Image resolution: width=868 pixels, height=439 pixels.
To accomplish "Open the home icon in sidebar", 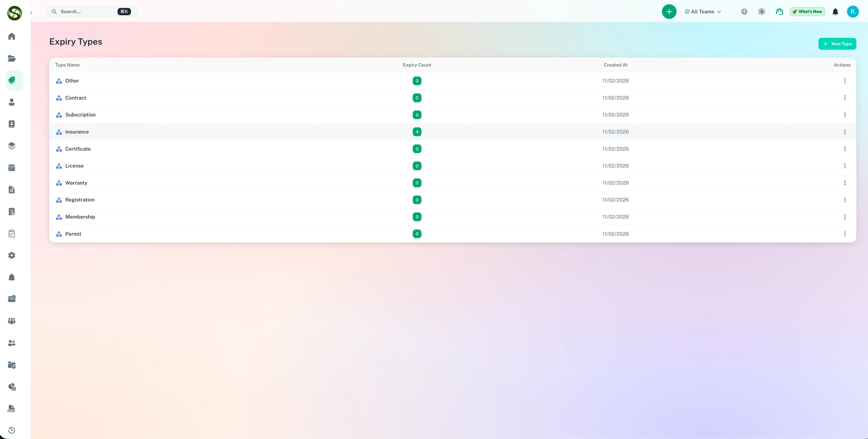I will click(x=12, y=37).
